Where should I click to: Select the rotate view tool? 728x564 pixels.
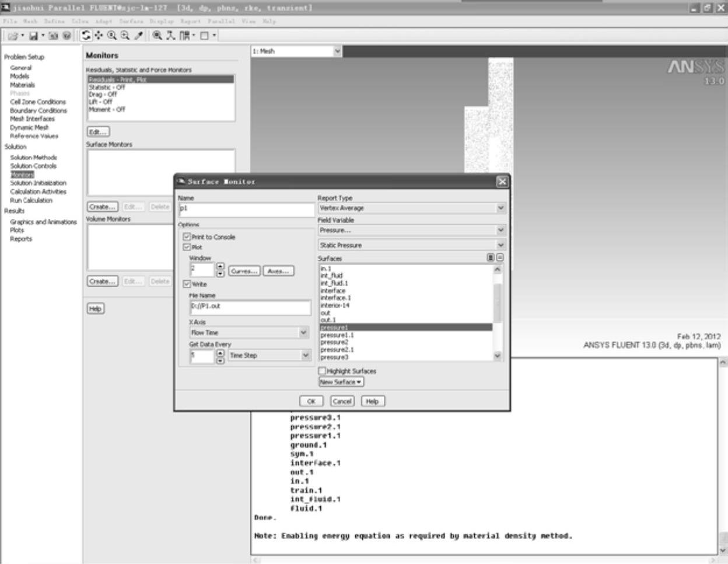tap(86, 36)
